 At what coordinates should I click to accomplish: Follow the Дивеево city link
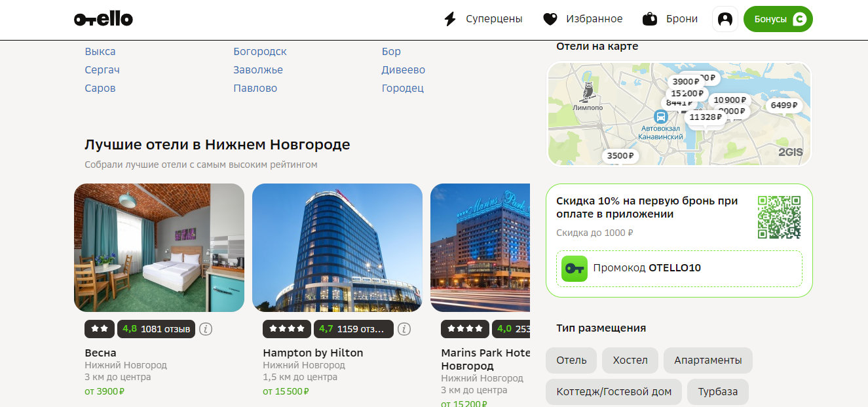pyautogui.click(x=404, y=70)
